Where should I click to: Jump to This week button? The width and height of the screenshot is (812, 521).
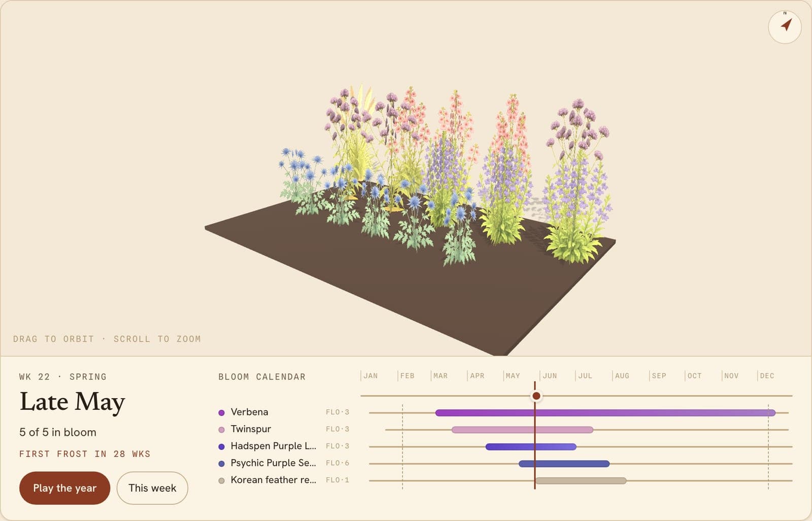pos(152,488)
